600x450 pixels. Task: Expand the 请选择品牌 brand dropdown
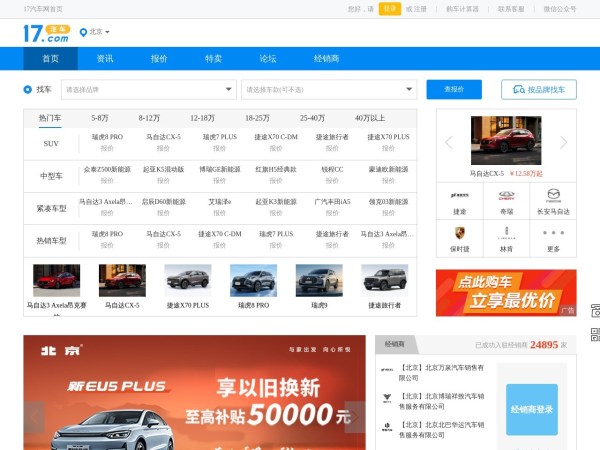click(x=149, y=89)
